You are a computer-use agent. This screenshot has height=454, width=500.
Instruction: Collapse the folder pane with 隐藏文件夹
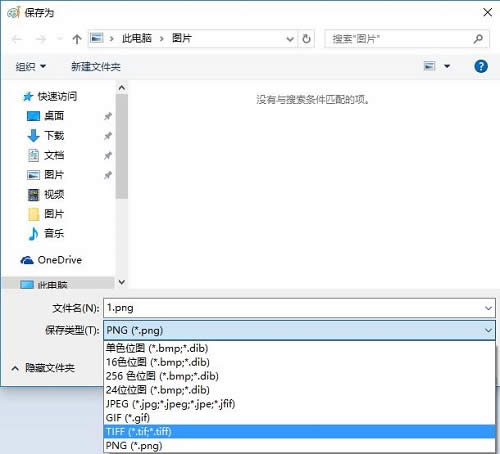point(43,368)
